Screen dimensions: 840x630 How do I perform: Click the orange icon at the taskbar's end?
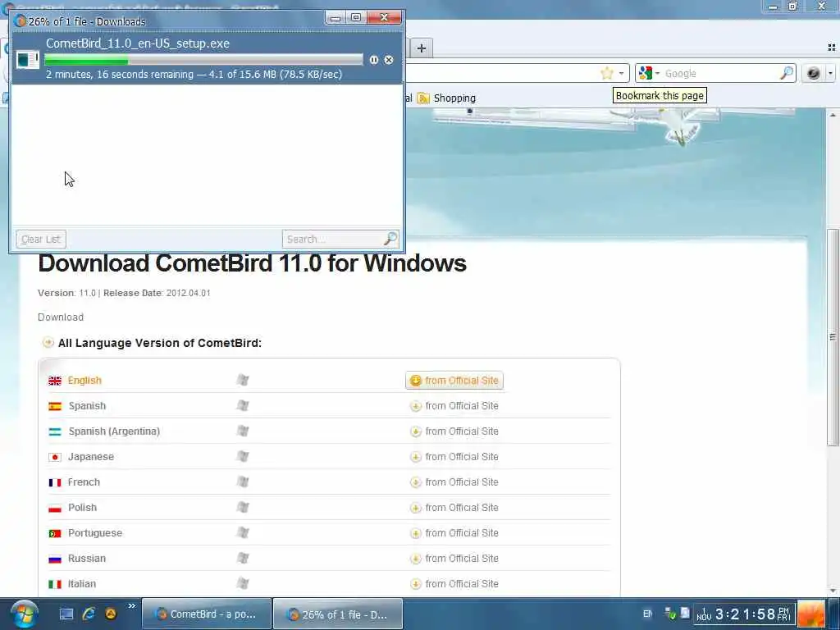pyautogui.click(x=811, y=614)
